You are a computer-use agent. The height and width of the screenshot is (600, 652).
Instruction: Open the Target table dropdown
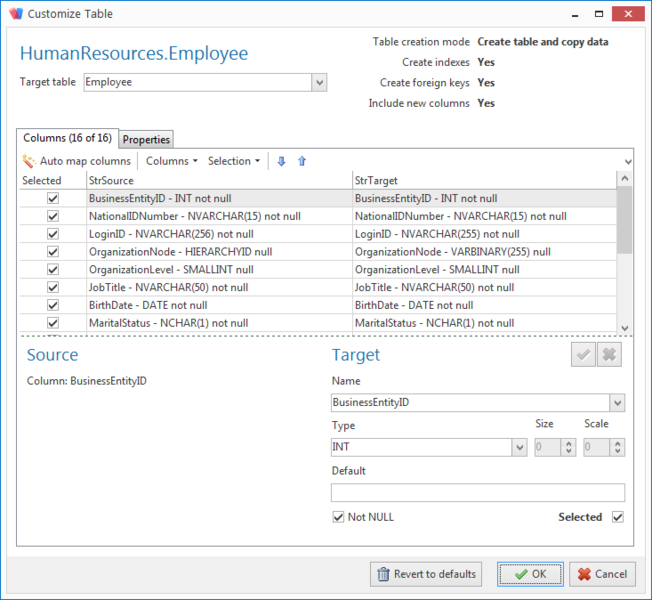tap(319, 82)
